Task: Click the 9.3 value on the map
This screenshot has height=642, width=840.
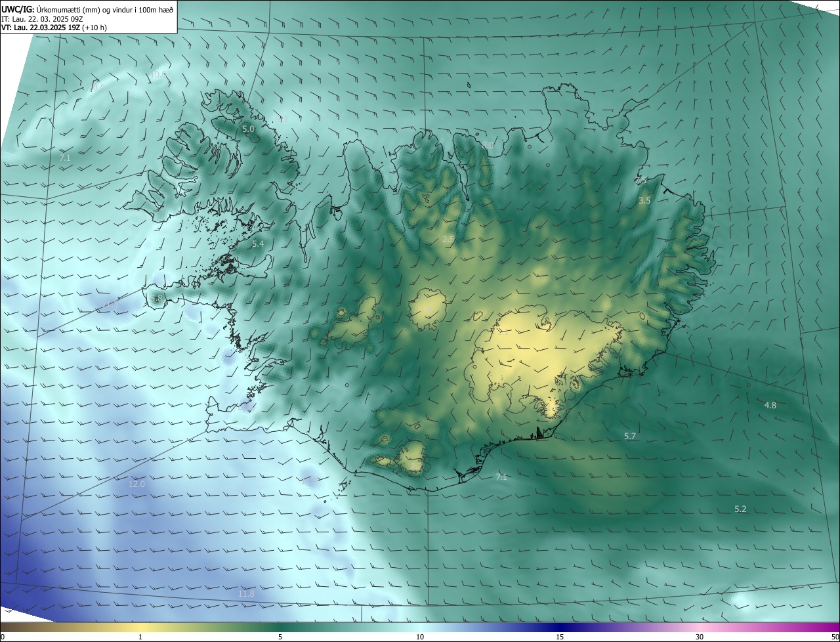Action: tap(282, 119)
